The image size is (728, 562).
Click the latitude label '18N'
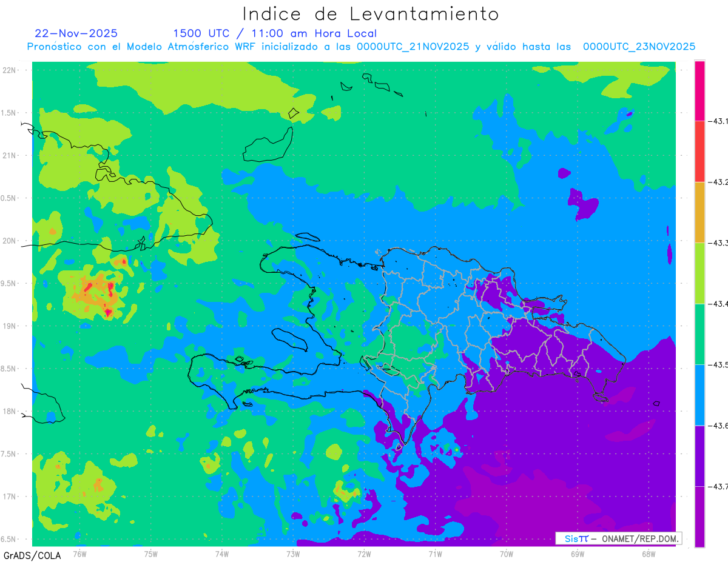coord(9,411)
